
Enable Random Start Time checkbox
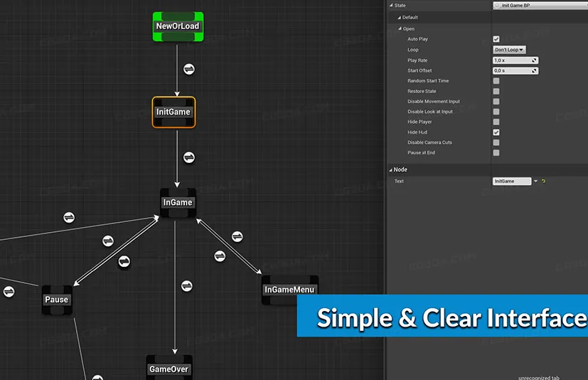coord(496,80)
